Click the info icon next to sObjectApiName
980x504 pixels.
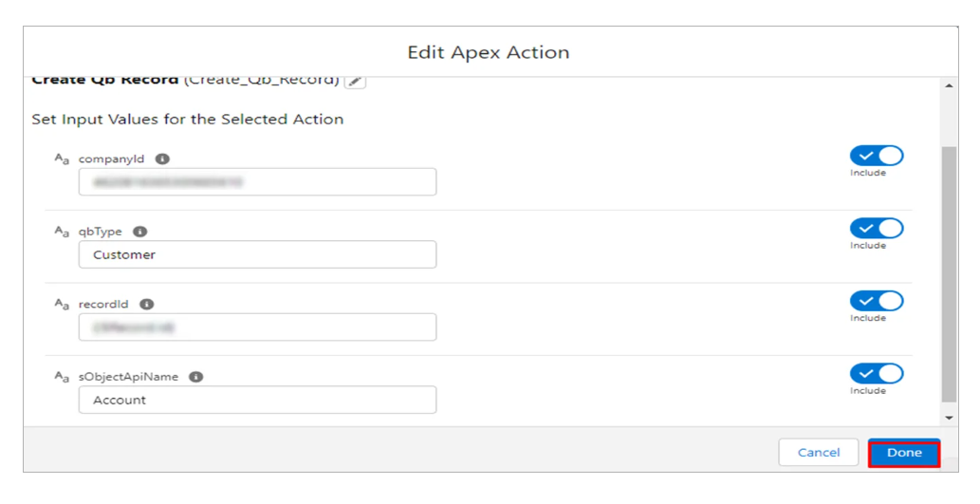tap(196, 377)
